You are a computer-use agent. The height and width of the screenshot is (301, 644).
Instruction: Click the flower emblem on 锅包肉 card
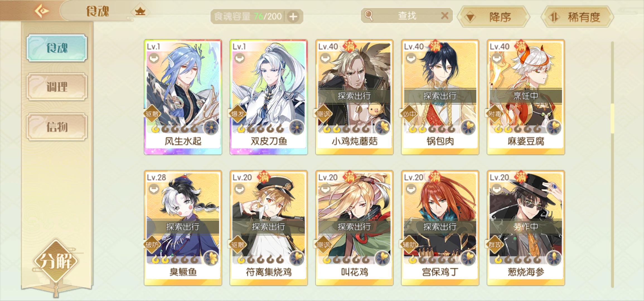pyautogui.click(x=468, y=128)
